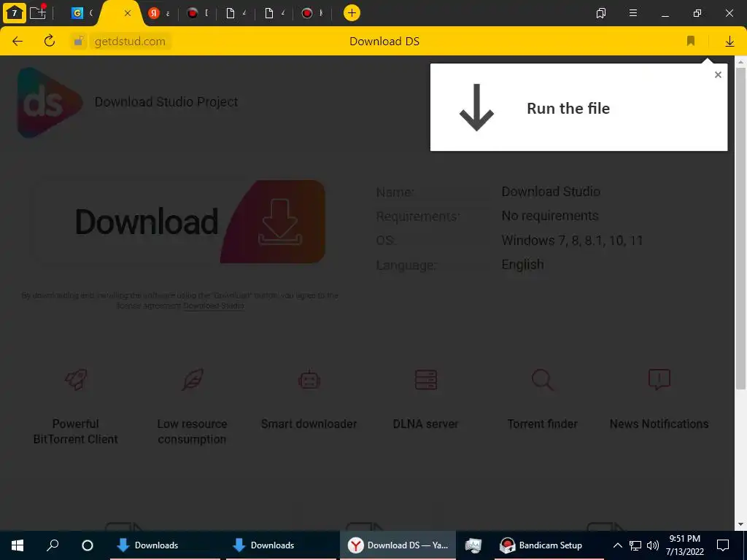The height and width of the screenshot is (560, 747).
Task: Open Windows taskbar search
Action: pos(53,545)
